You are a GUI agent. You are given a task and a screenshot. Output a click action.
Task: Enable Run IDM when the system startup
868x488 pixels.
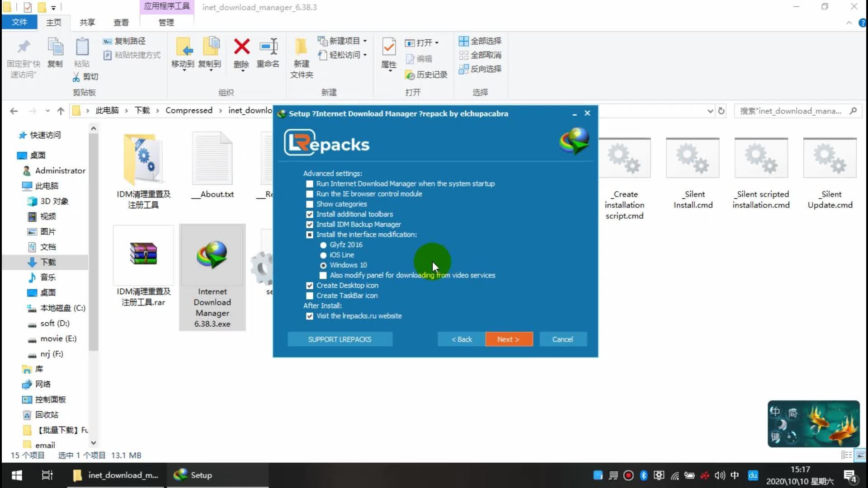[310, 184]
